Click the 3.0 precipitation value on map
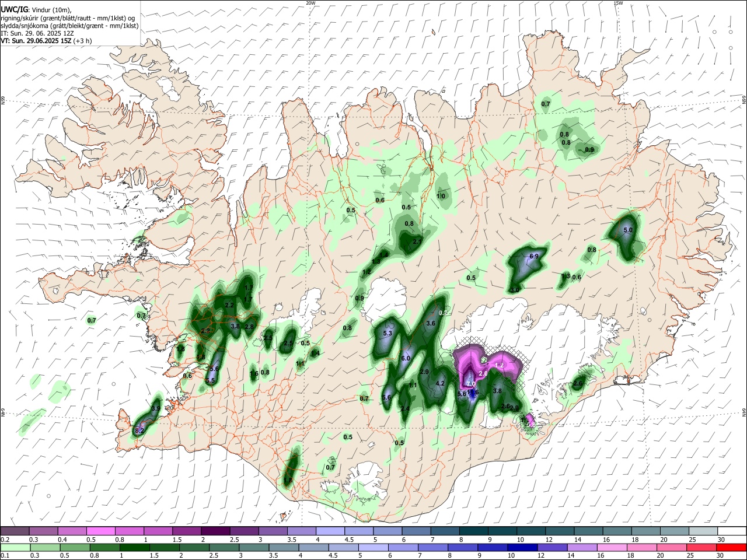 coord(514,290)
